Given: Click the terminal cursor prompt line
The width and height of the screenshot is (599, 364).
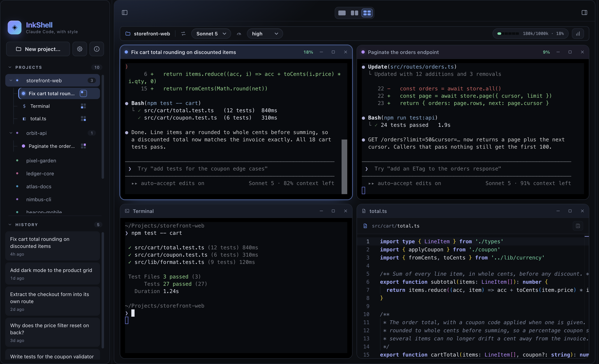Looking at the screenshot, I should pos(130,313).
